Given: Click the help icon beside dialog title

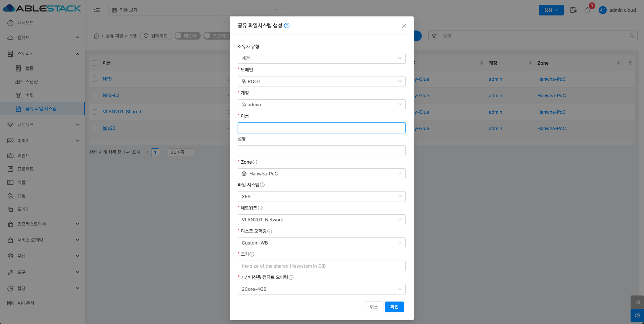Looking at the screenshot, I should tap(287, 25).
